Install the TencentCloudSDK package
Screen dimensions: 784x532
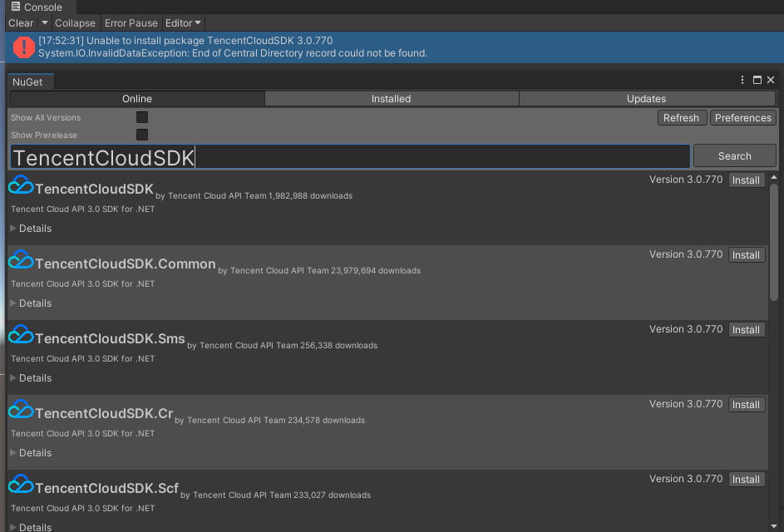pyautogui.click(x=746, y=180)
